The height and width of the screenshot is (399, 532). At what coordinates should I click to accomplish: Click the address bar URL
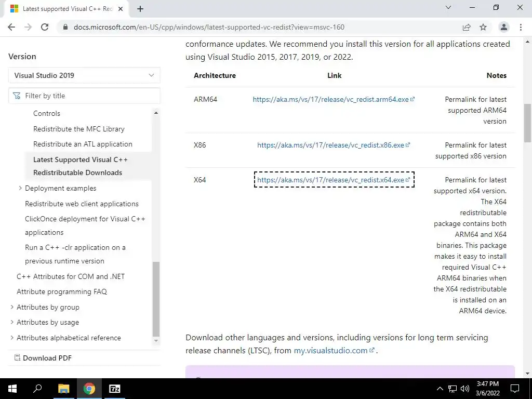coord(209,27)
